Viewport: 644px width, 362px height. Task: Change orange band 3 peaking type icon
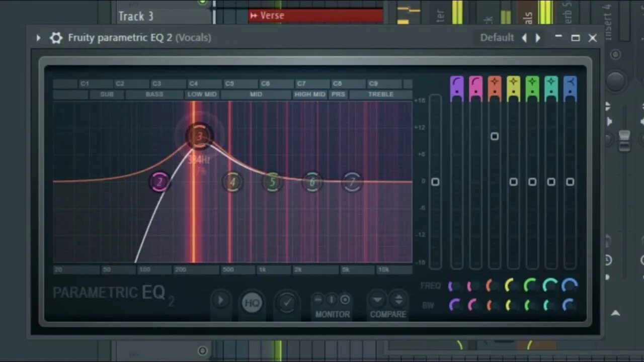pyautogui.click(x=495, y=82)
